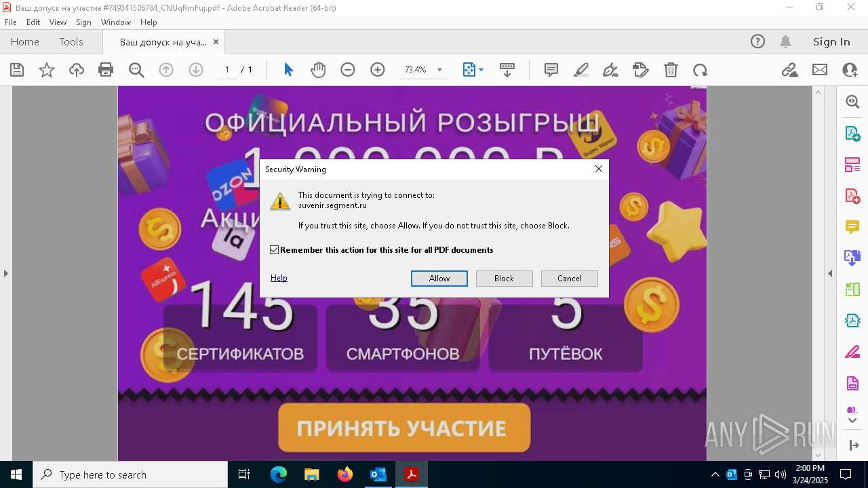Image resolution: width=868 pixels, height=488 pixels.
Task: Open the View menu
Action: [x=58, y=22]
